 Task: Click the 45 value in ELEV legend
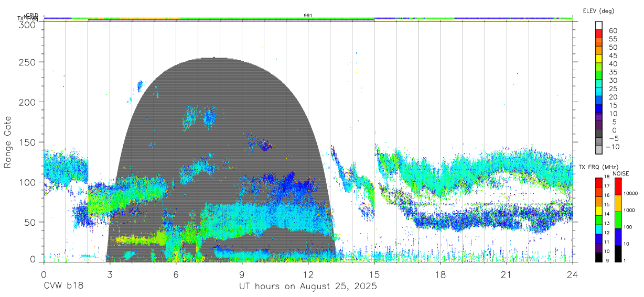coord(613,56)
